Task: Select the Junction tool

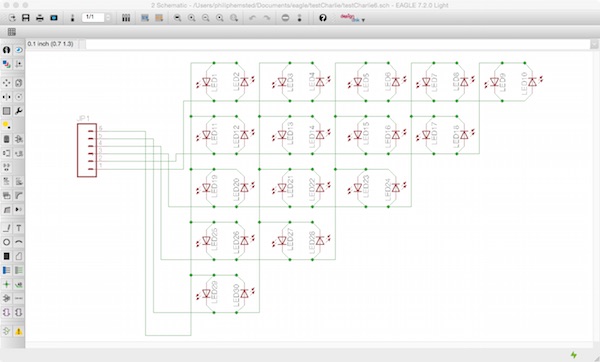Action: [7, 285]
